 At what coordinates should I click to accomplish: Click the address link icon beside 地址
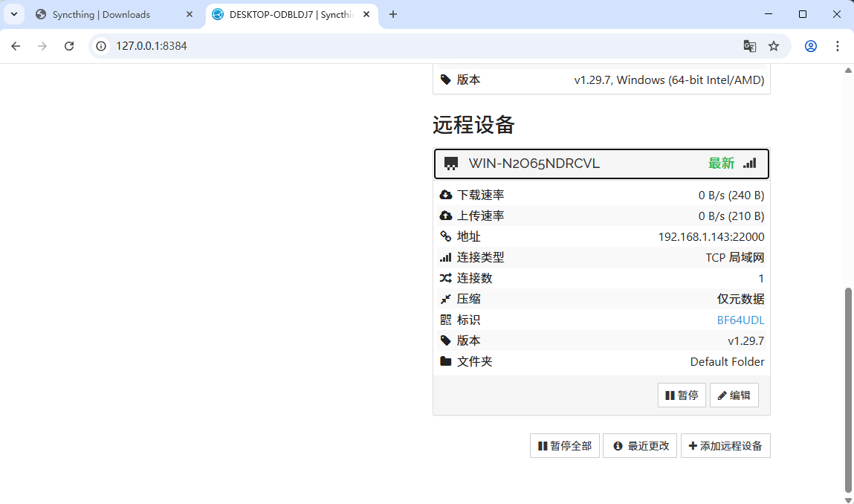click(x=445, y=236)
